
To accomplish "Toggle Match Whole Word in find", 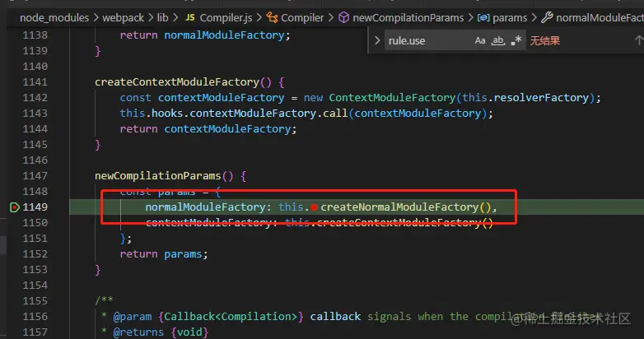I will (497, 40).
